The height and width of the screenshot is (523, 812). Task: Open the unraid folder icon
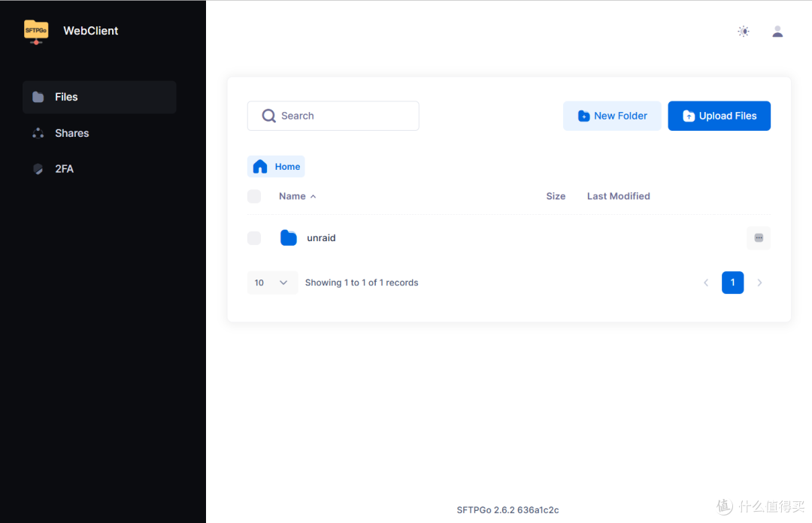click(x=289, y=237)
